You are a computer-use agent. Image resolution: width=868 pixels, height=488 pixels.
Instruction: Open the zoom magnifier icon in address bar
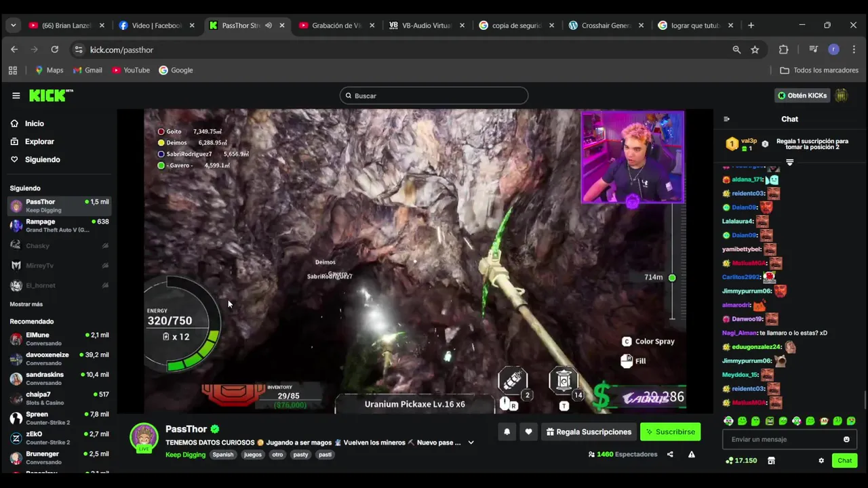click(x=736, y=49)
